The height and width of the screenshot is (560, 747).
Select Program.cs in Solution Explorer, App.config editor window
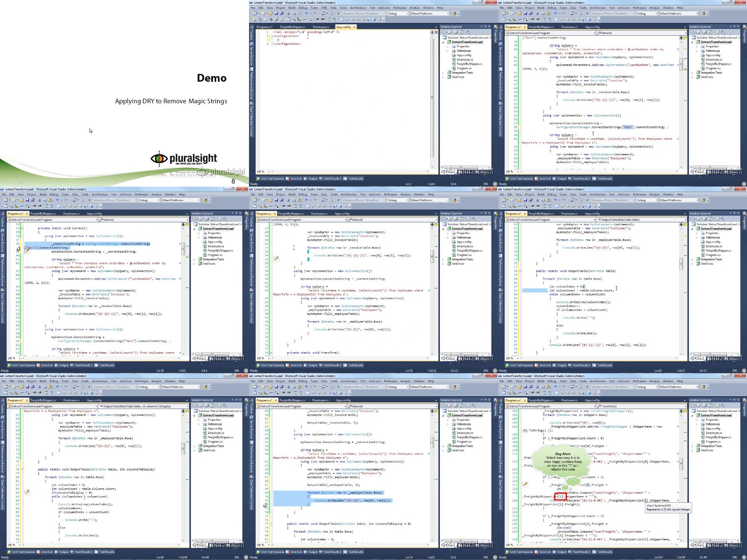[464, 68]
